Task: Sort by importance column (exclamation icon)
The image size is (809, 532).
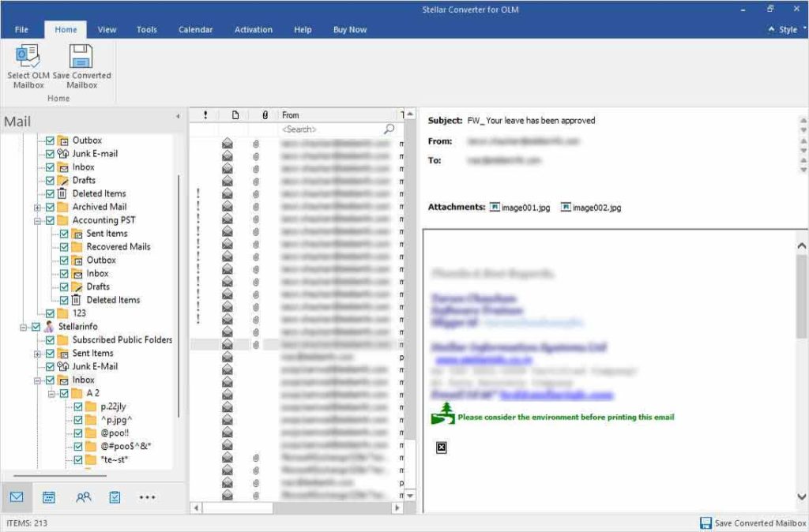Action: coord(205,115)
